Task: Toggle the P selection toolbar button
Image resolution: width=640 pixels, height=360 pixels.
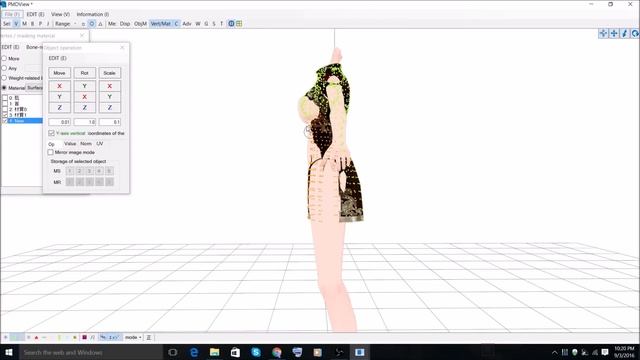Action: [40, 24]
